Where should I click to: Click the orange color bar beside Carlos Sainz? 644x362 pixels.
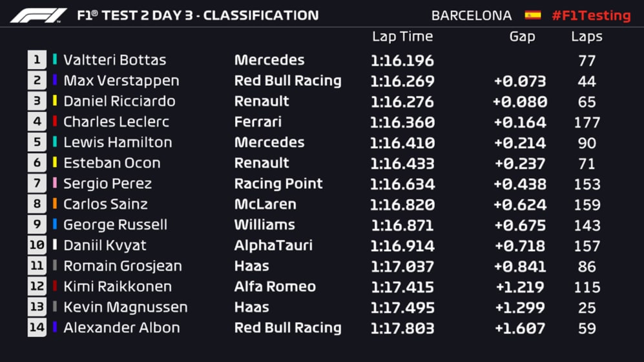click(56, 205)
